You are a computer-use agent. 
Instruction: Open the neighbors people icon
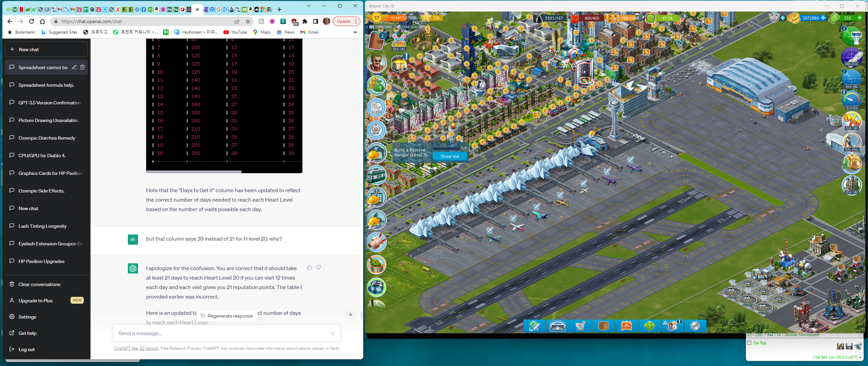point(672,326)
